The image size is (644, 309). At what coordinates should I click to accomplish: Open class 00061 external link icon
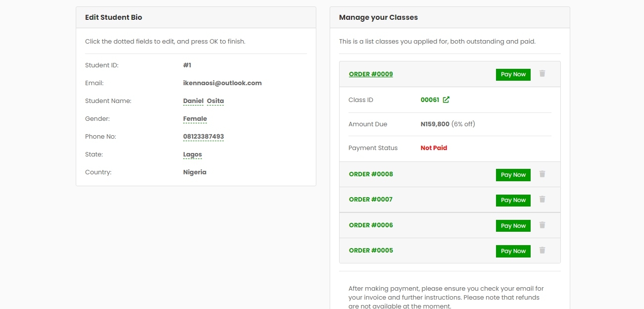point(446,100)
